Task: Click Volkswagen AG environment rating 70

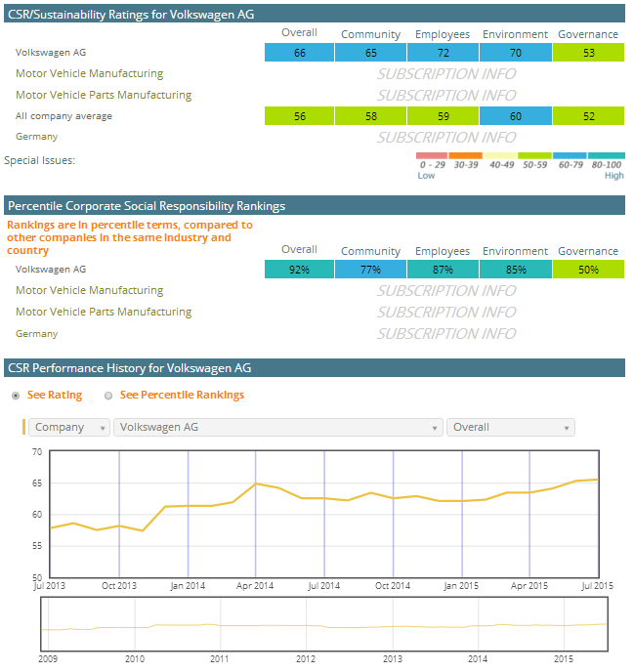Action: click(516, 53)
